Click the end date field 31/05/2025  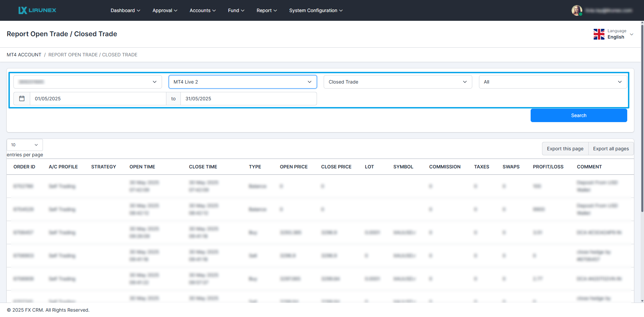(x=248, y=99)
